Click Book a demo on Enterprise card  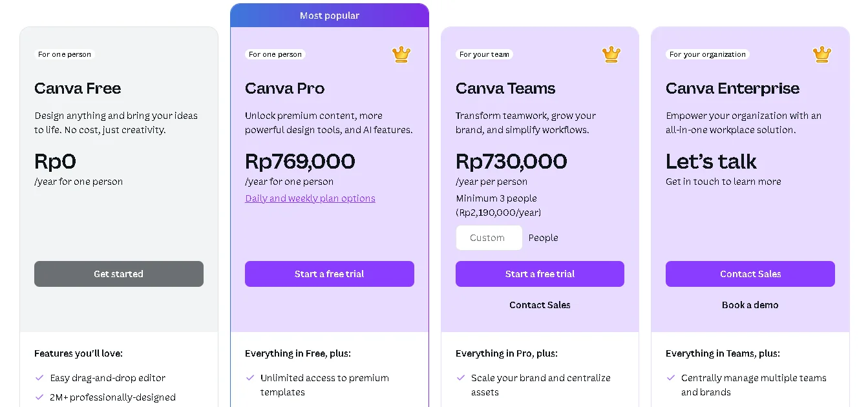coord(750,304)
